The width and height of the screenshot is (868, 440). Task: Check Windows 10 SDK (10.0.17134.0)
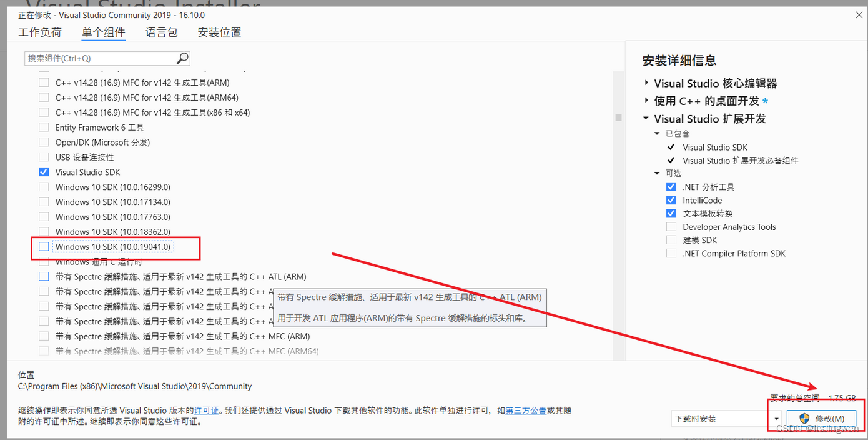pyautogui.click(x=44, y=202)
